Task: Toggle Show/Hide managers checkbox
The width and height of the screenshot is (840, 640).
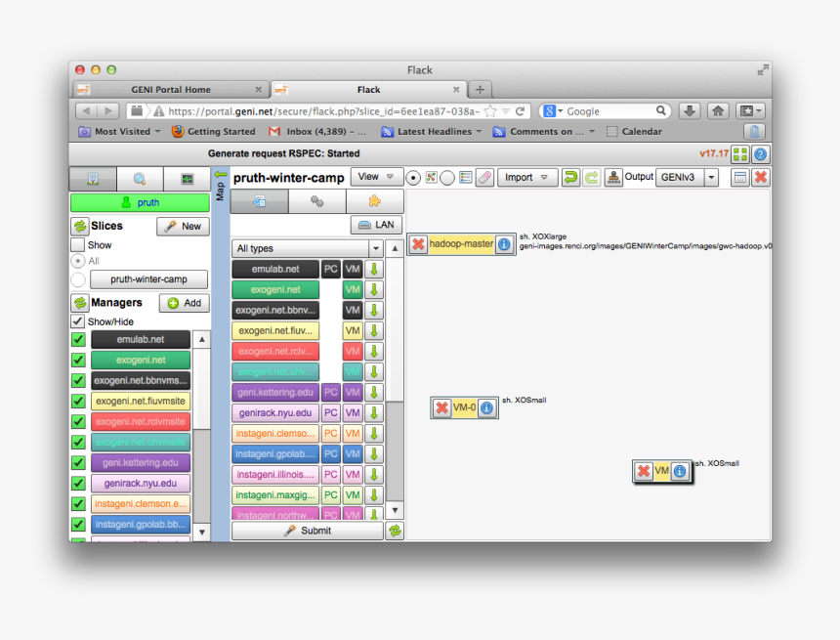Action: click(x=78, y=321)
